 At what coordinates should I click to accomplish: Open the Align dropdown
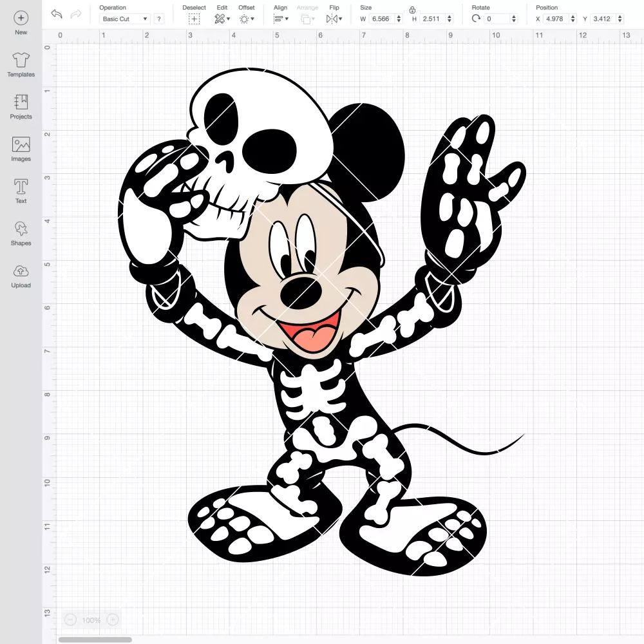[281, 19]
